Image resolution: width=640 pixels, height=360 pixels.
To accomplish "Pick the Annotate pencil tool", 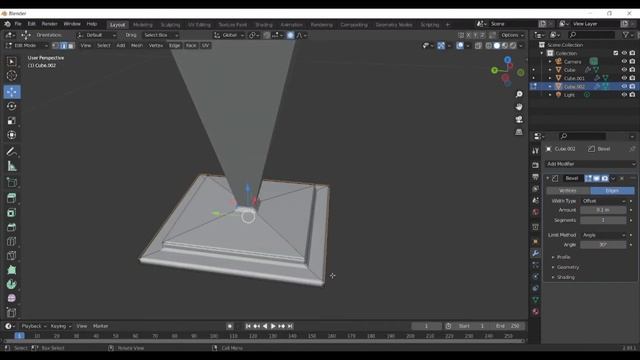I will point(12,151).
